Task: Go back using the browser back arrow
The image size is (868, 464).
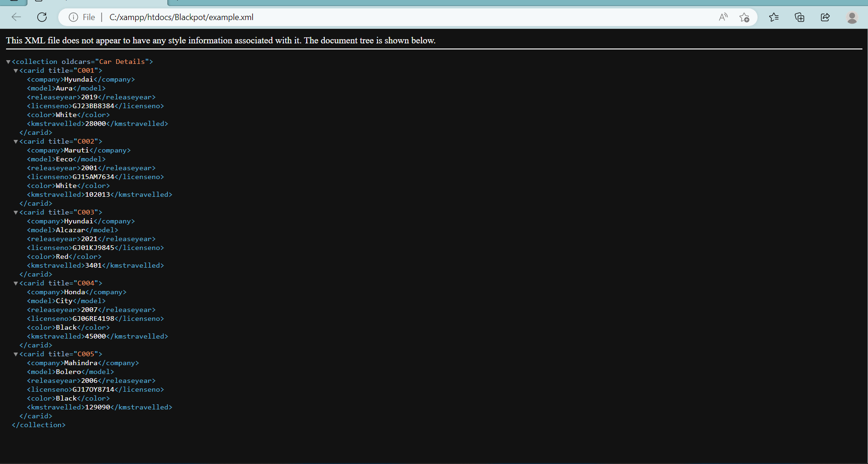Action: pos(16,17)
